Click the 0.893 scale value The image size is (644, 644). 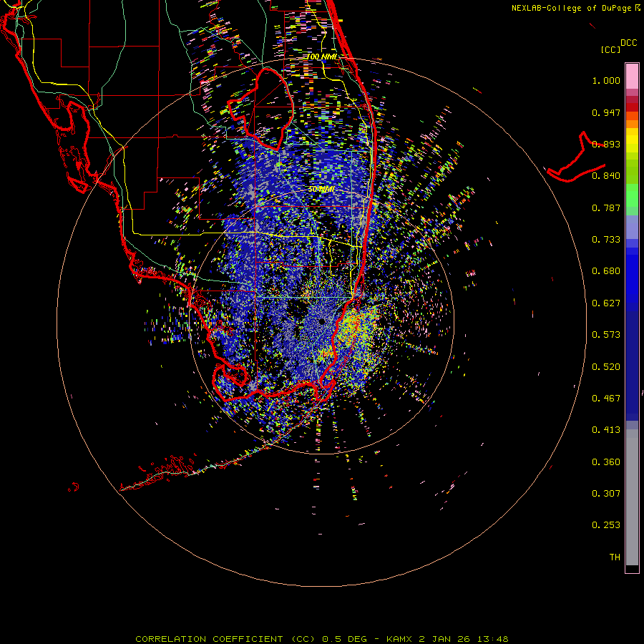point(606,144)
